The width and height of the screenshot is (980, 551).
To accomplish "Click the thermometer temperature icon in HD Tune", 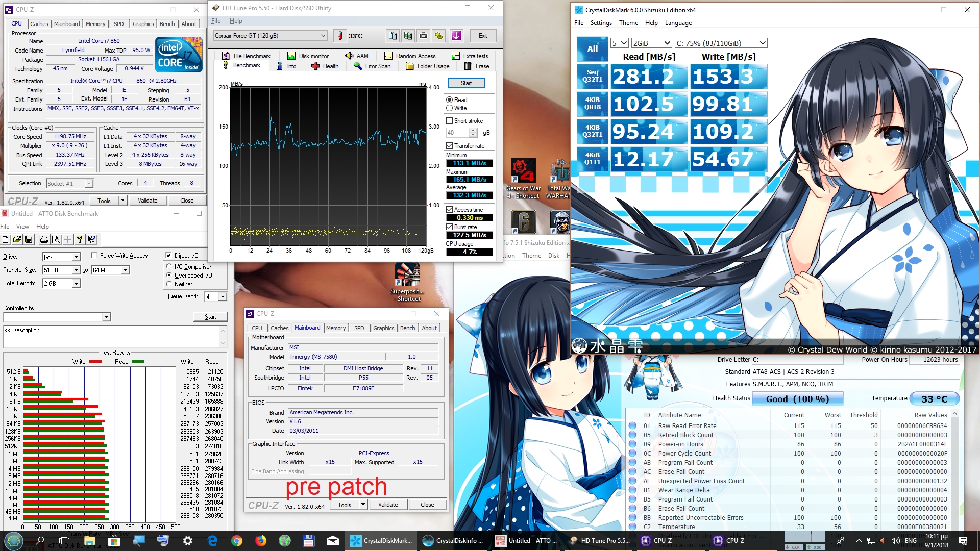I will pyautogui.click(x=340, y=36).
